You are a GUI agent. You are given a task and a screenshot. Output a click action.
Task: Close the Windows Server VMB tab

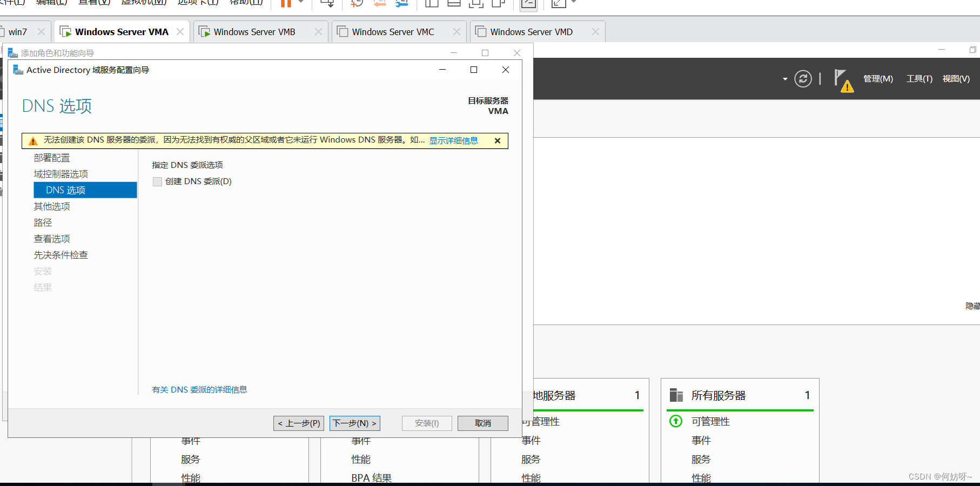pyautogui.click(x=318, y=32)
